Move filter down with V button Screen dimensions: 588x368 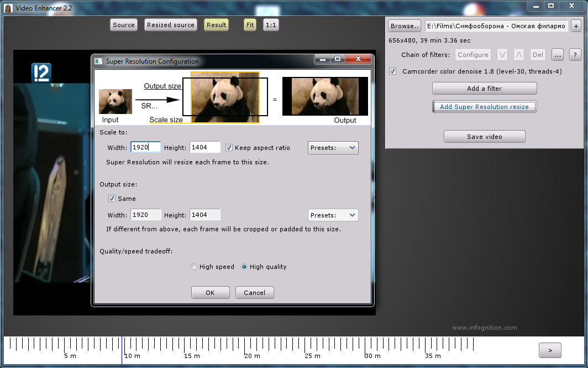coord(502,55)
